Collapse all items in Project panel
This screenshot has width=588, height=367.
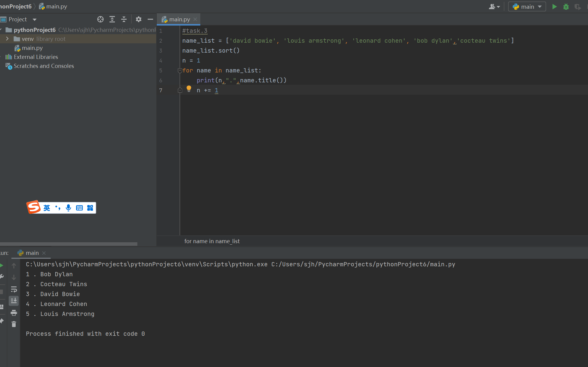pyautogui.click(x=124, y=20)
